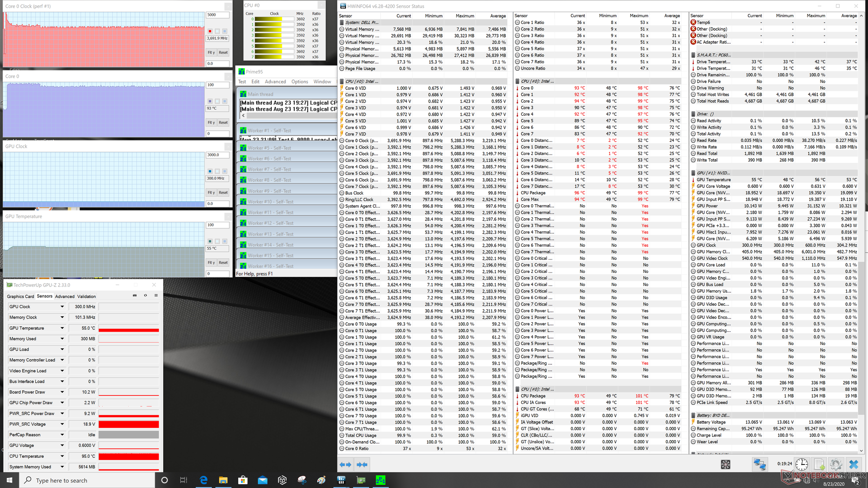Click the HWiNFO clock reset timer icon
This screenshot has height=488, width=868.
pyautogui.click(x=802, y=464)
